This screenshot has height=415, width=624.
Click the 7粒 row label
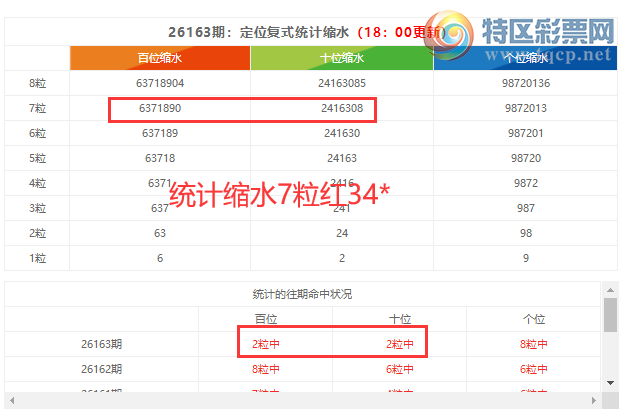37,108
